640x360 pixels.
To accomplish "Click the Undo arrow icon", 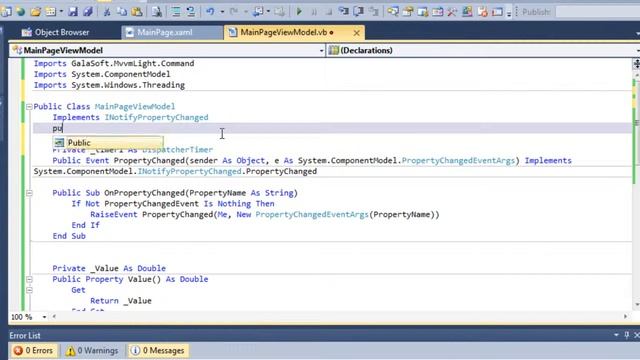I will coord(210,12).
